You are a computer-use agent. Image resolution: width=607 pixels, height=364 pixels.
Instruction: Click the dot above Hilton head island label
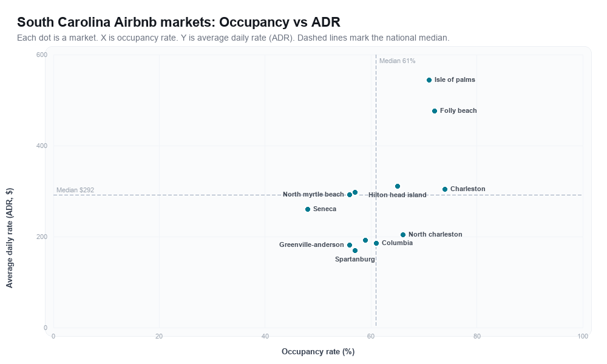tap(398, 186)
